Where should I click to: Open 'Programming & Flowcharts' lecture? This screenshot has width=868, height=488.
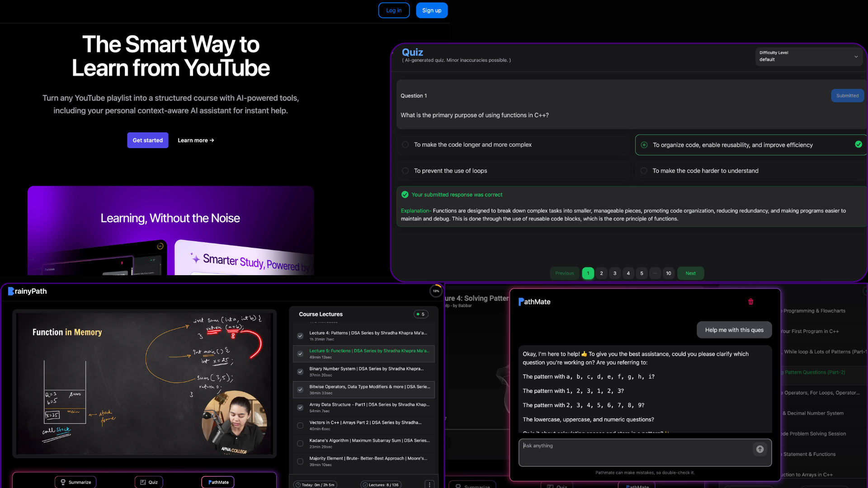814,311
